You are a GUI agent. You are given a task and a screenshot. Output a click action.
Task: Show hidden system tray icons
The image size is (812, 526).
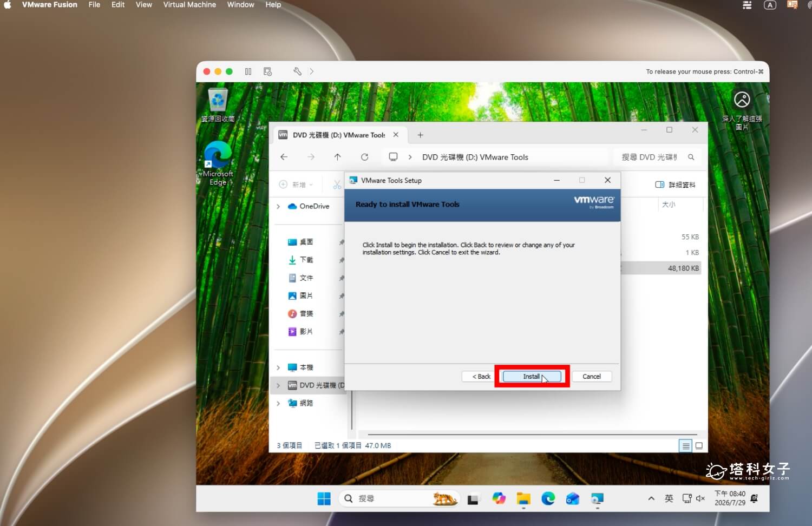651,498
